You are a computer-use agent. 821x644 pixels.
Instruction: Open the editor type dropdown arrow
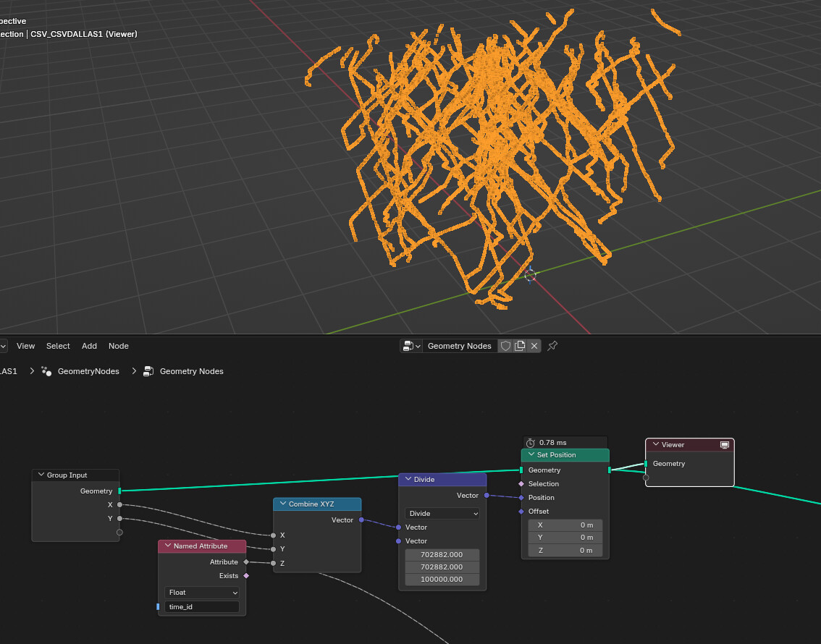[3, 346]
